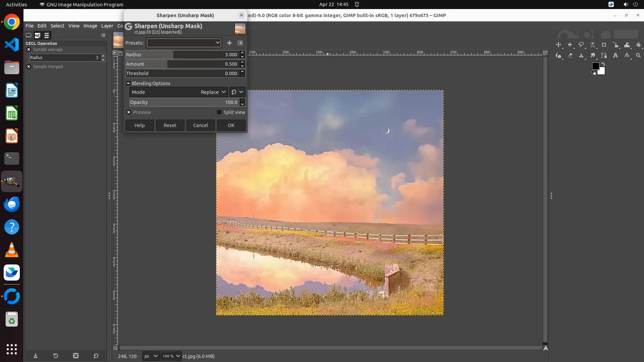
Task: Click the OK button in Sharpen dialog
Action: coord(231,125)
